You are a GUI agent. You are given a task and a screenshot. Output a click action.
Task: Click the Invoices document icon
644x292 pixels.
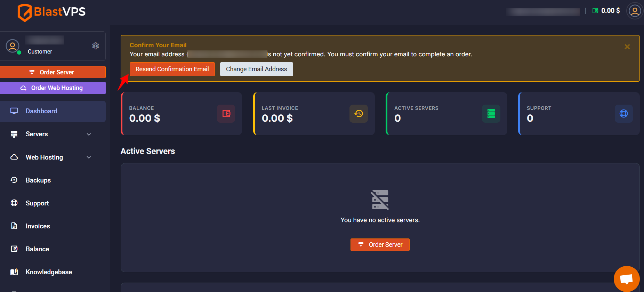[x=14, y=226]
